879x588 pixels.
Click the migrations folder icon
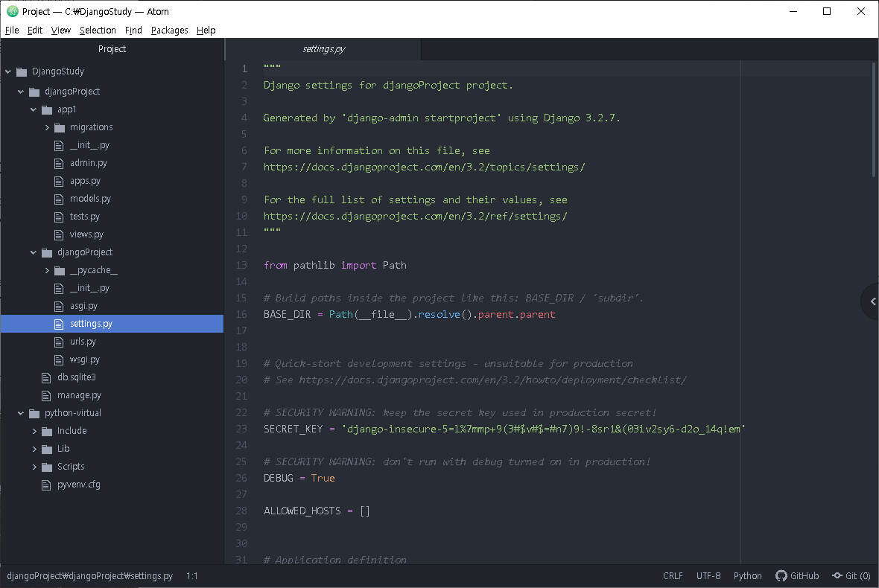tap(60, 128)
